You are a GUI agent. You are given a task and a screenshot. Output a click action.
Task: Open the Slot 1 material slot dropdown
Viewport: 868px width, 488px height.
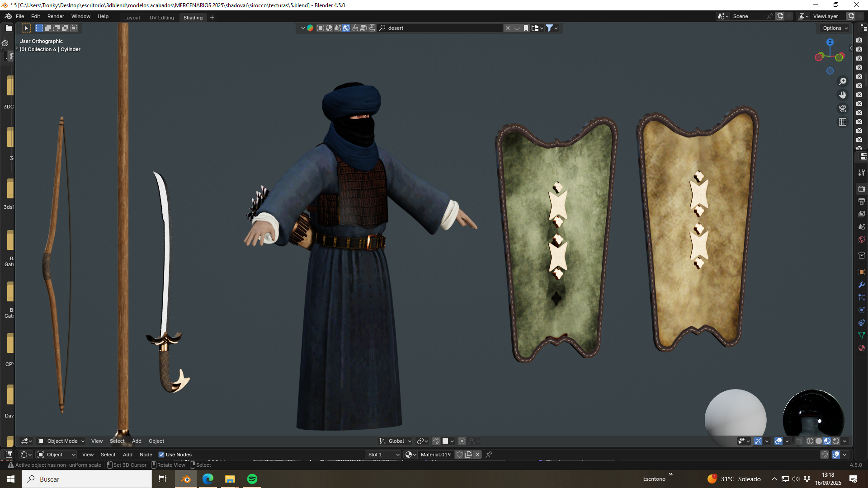(x=383, y=455)
